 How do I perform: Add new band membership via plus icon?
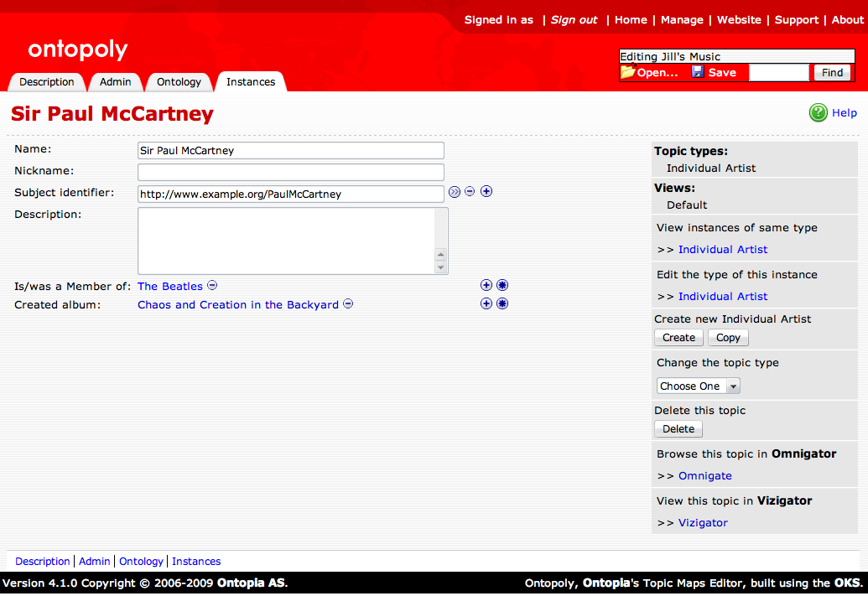click(486, 285)
